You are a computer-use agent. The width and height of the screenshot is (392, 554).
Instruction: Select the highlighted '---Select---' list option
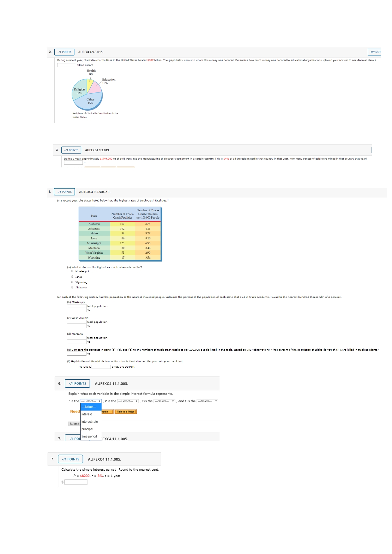91,407
